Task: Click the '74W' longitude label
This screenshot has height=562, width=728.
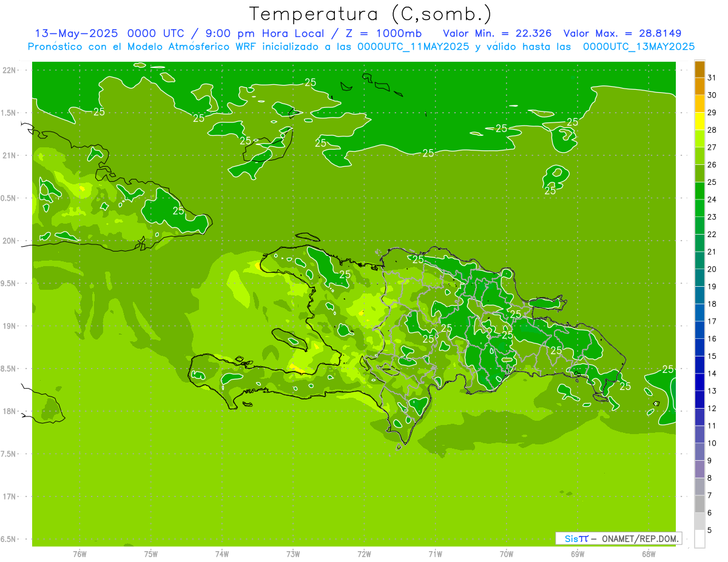Action: click(x=221, y=554)
